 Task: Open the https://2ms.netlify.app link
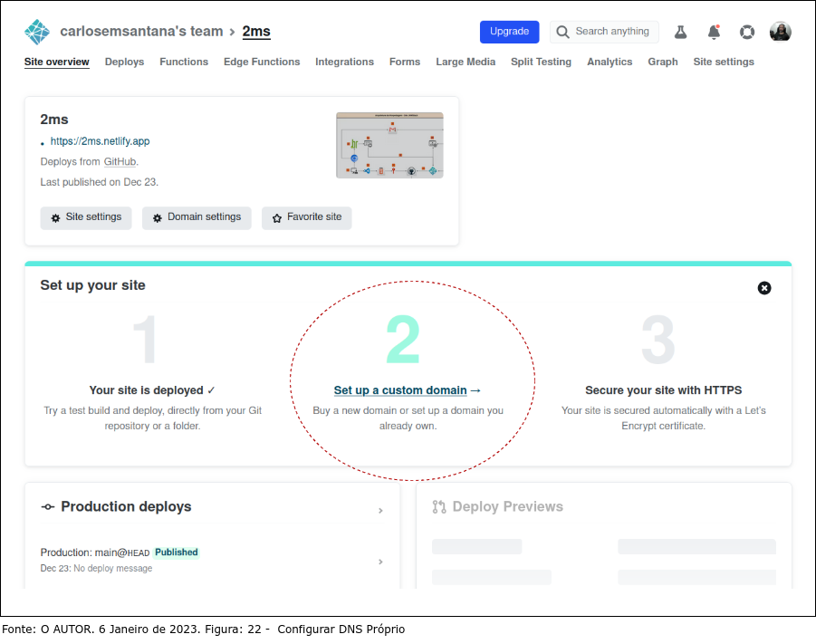point(100,141)
